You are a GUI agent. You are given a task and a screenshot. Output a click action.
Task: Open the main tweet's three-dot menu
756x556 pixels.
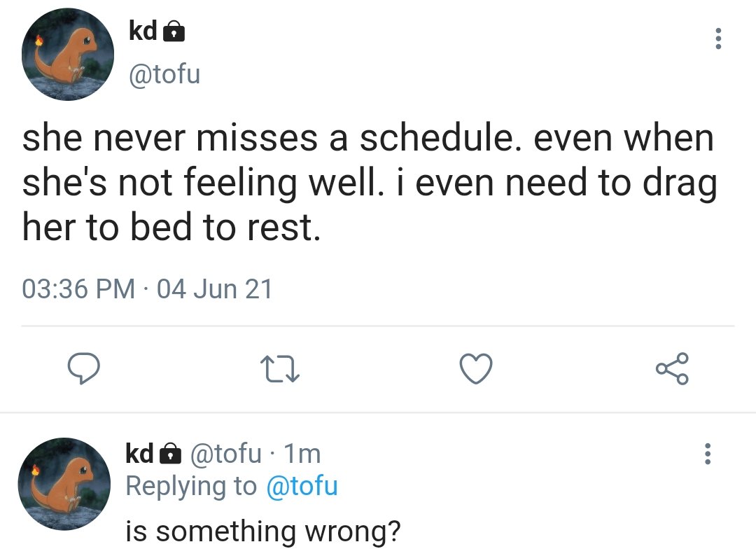coord(718,38)
